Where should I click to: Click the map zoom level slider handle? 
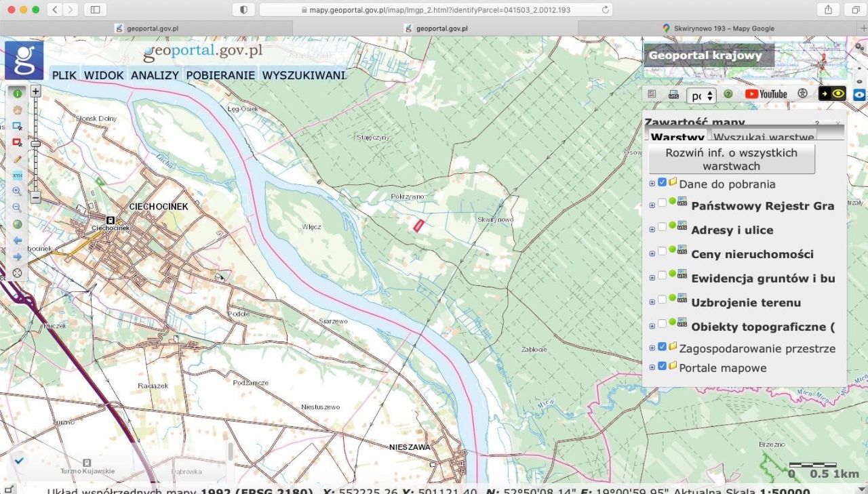coord(36,144)
